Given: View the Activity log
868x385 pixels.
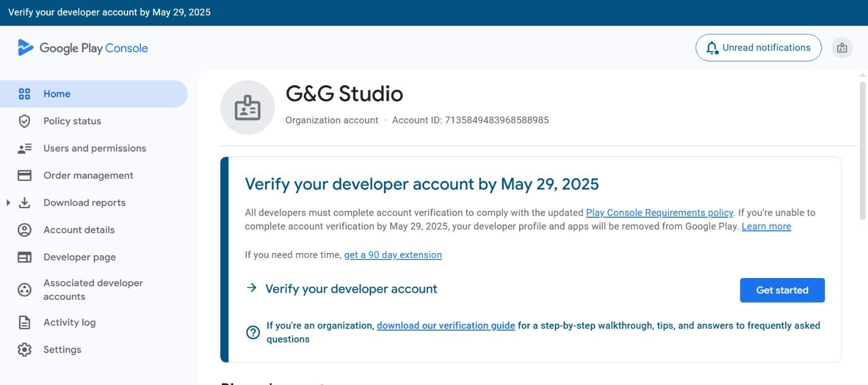Looking at the screenshot, I should (x=94, y=323).
